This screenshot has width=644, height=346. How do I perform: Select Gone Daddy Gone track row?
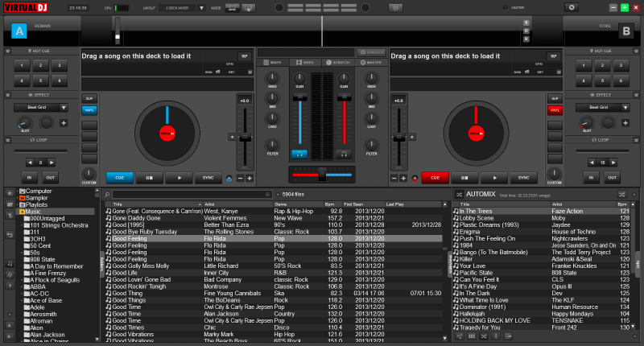click(x=274, y=218)
